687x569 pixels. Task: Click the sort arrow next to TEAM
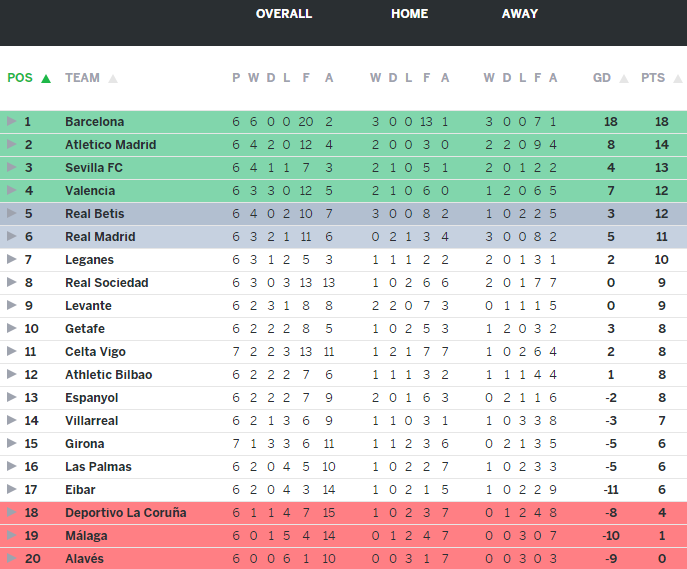click(113, 78)
